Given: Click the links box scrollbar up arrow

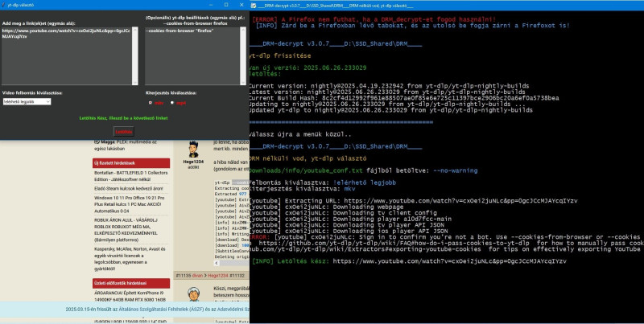Looking at the screenshot, I should 135,30.
